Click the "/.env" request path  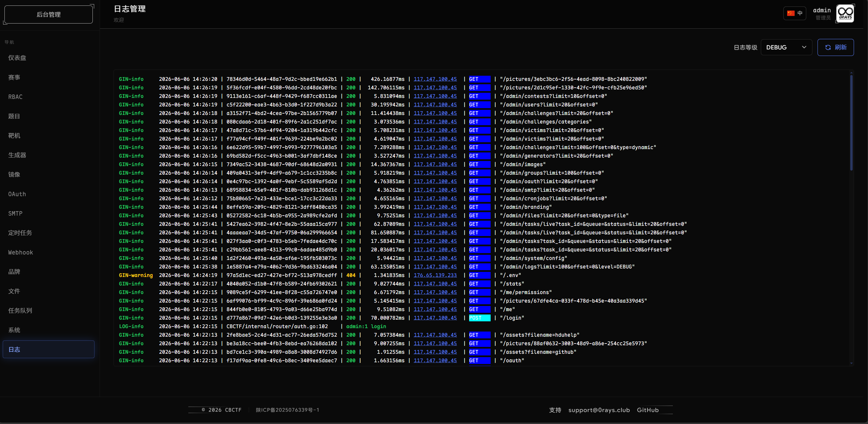pyautogui.click(x=510, y=275)
